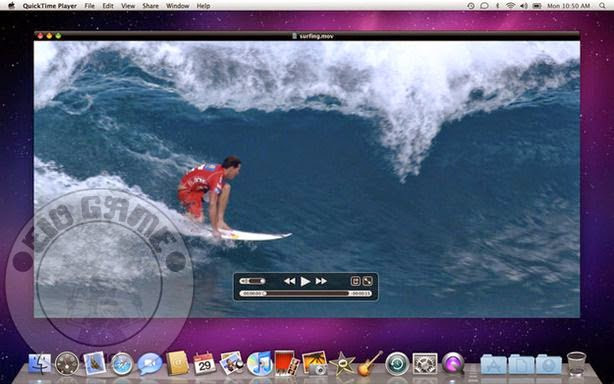Launch GarageBand guitar icon in Dock
Screen dimensions: 614x384
tap(369, 364)
